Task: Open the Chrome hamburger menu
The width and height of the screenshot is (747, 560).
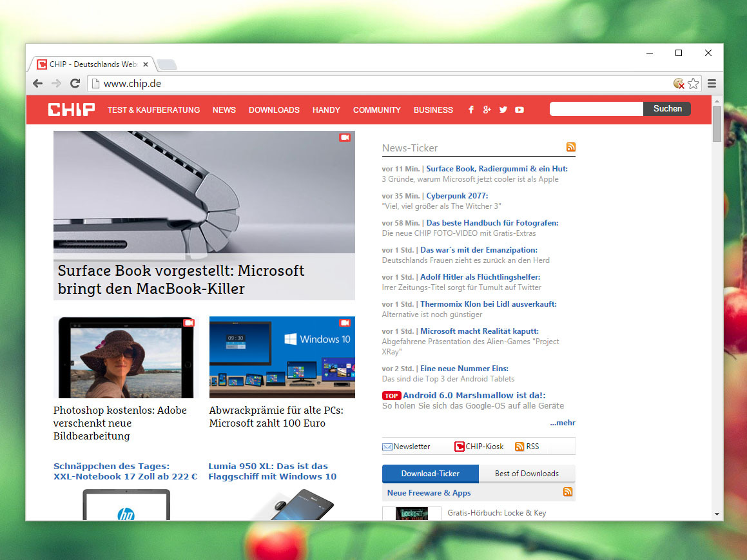Action: point(712,84)
